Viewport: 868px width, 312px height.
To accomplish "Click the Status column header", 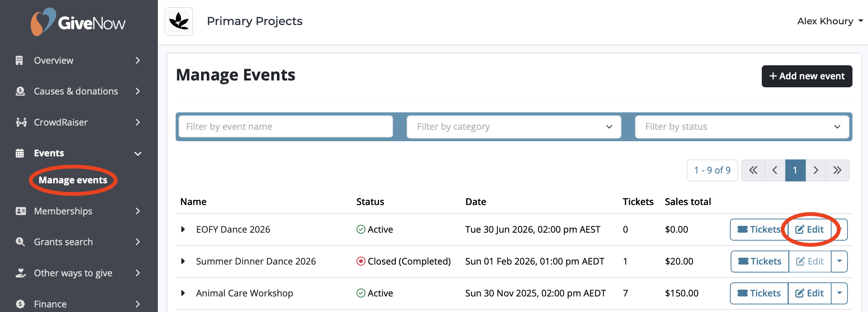I will click(370, 202).
